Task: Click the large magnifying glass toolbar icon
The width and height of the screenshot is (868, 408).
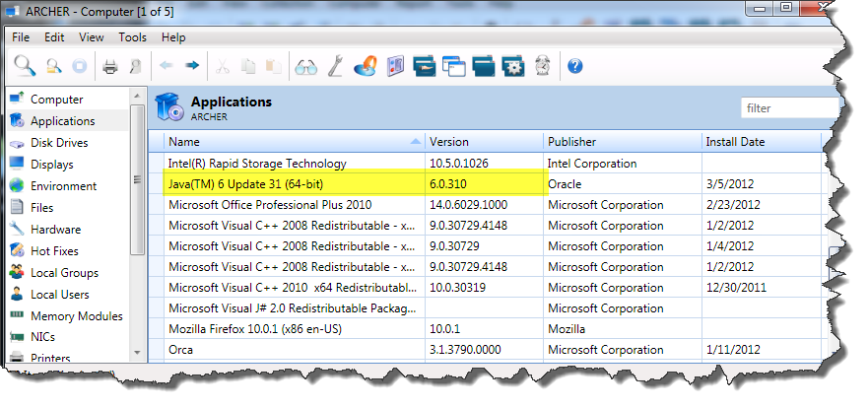Action: point(25,66)
